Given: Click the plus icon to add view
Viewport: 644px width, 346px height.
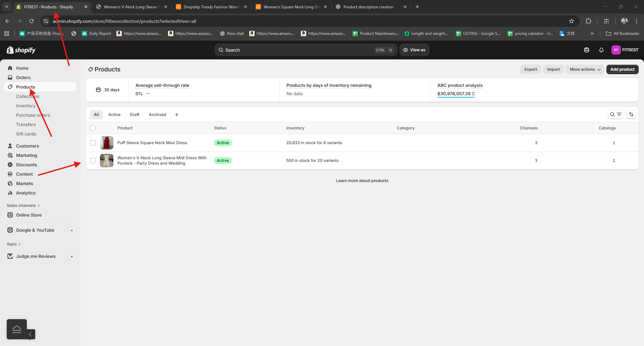Looking at the screenshot, I should 177,115.
